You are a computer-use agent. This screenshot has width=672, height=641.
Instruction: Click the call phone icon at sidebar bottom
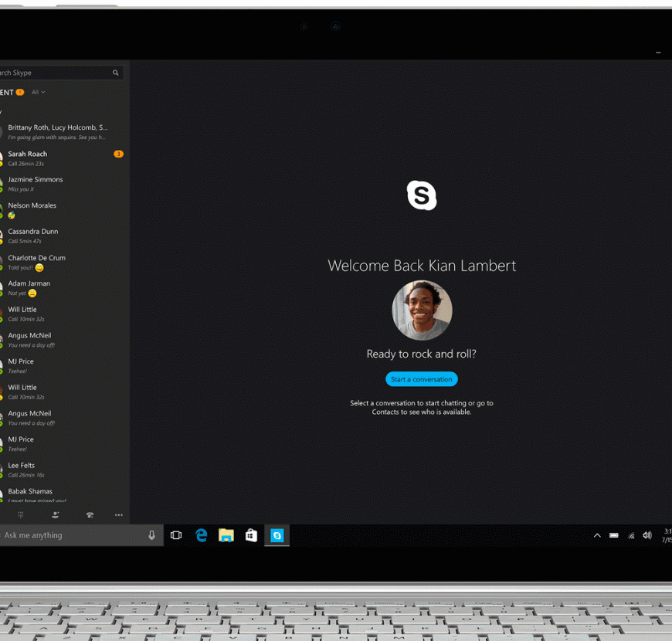click(x=90, y=515)
